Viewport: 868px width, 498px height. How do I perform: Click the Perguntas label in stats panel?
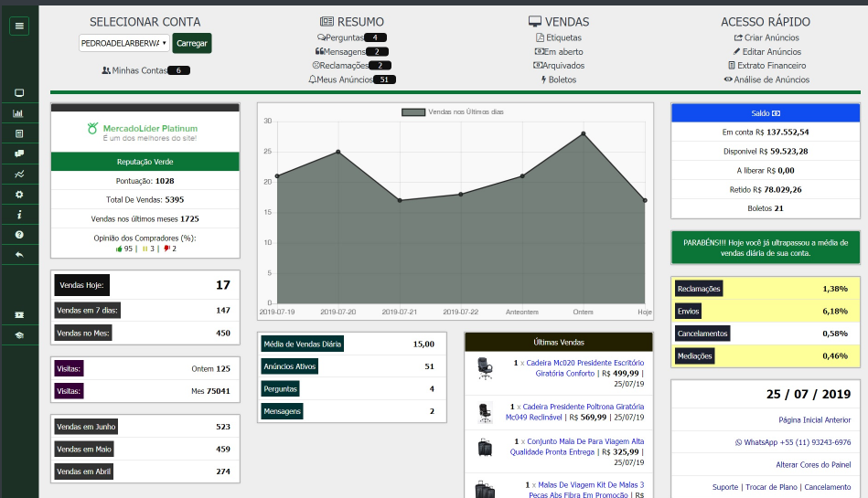click(x=280, y=389)
